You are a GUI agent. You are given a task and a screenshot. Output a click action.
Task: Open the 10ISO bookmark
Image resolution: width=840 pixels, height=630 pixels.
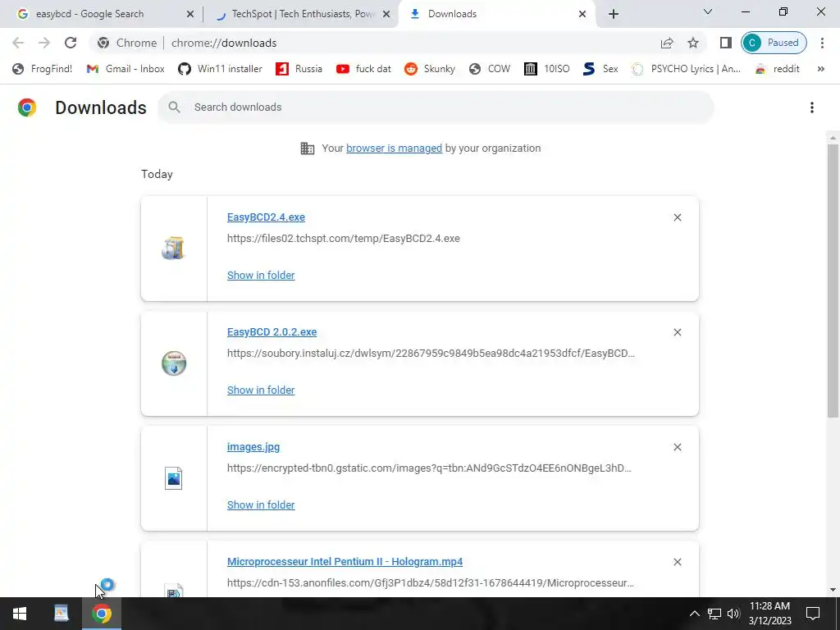[x=547, y=69]
